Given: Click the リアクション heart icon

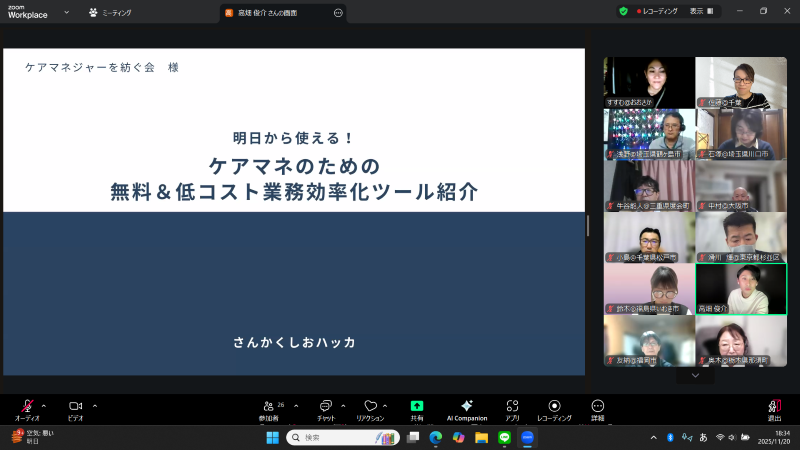Looking at the screenshot, I should click(x=370, y=407).
